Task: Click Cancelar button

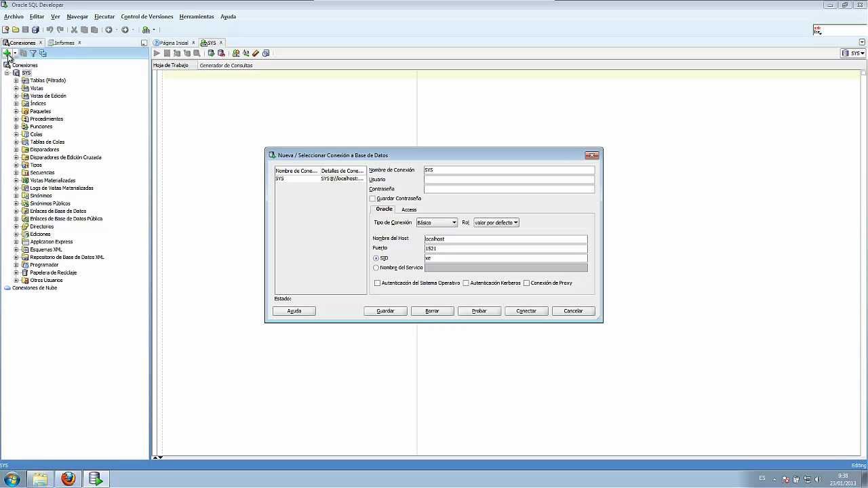Action: point(573,311)
